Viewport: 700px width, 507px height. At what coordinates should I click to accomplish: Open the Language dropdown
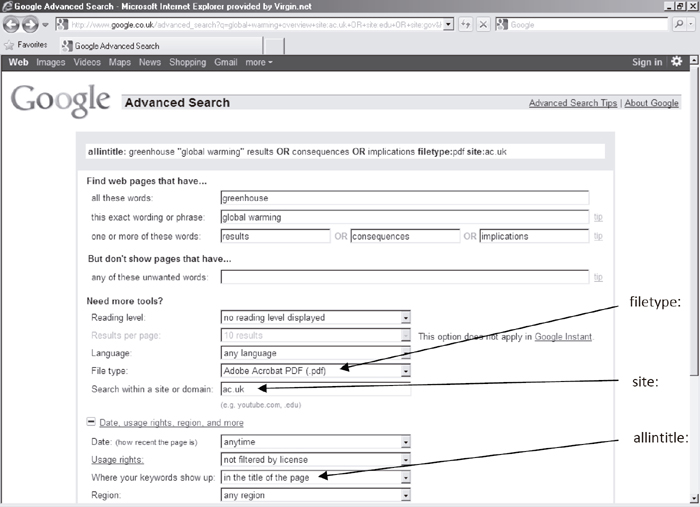click(x=405, y=353)
